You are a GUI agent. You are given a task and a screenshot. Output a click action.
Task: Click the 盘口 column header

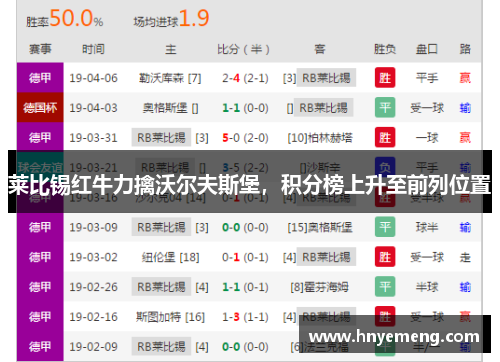427,49
